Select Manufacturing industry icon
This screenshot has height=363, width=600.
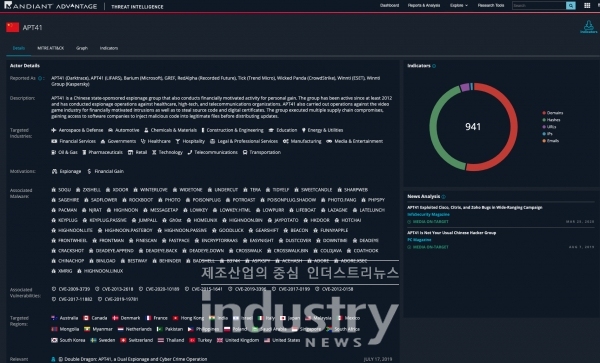(285, 141)
